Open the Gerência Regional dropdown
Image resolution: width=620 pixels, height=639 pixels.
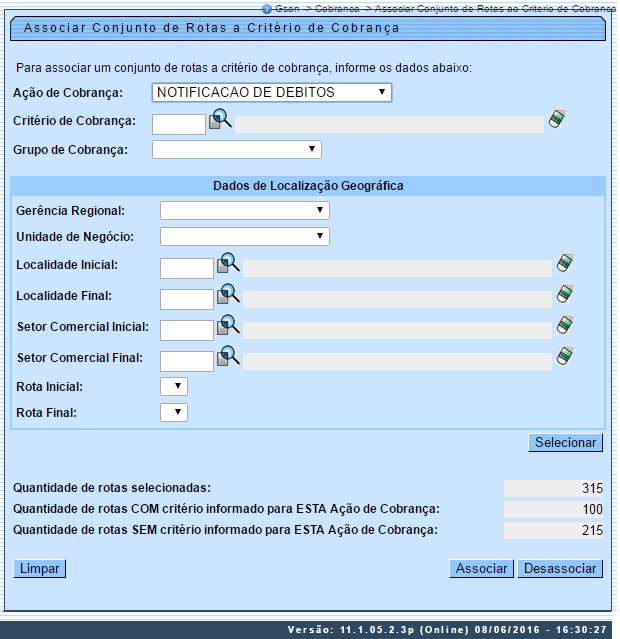coord(244,210)
